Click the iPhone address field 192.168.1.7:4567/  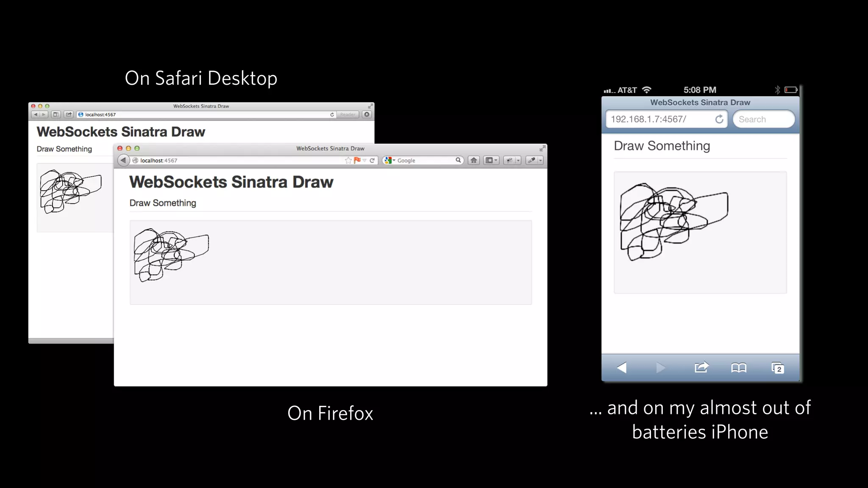pos(666,119)
